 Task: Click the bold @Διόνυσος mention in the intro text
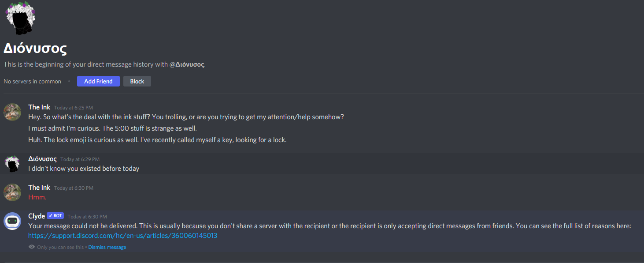[x=187, y=64]
